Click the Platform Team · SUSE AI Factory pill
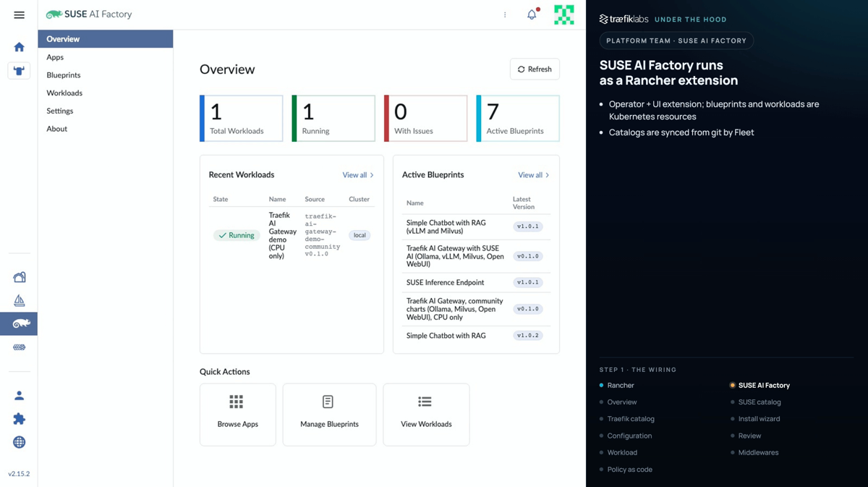The width and height of the screenshot is (868, 487). (x=676, y=41)
